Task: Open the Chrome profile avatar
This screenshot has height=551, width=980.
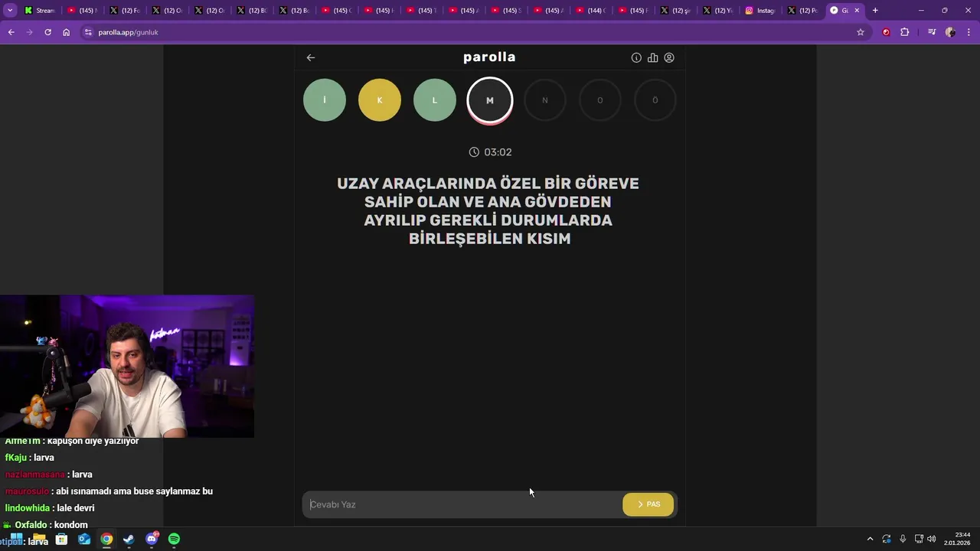Action: [x=950, y=32]
